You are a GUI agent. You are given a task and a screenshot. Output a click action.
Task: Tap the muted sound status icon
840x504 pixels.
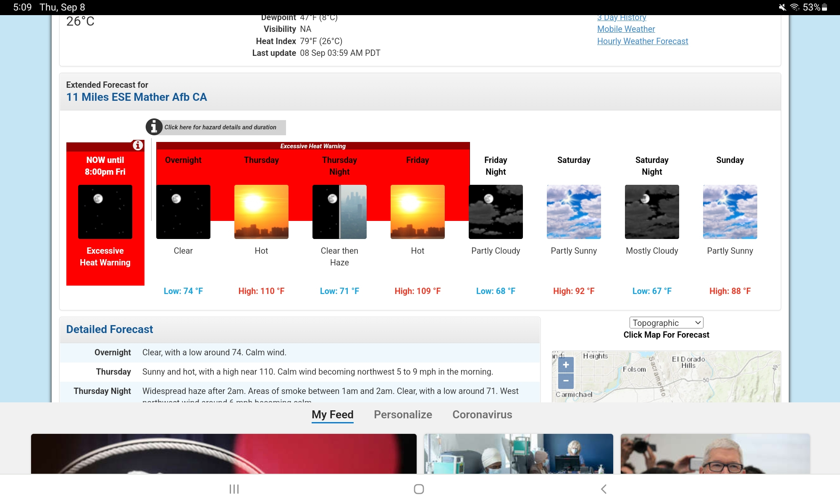pyautogui.click(x=782, y=7)
